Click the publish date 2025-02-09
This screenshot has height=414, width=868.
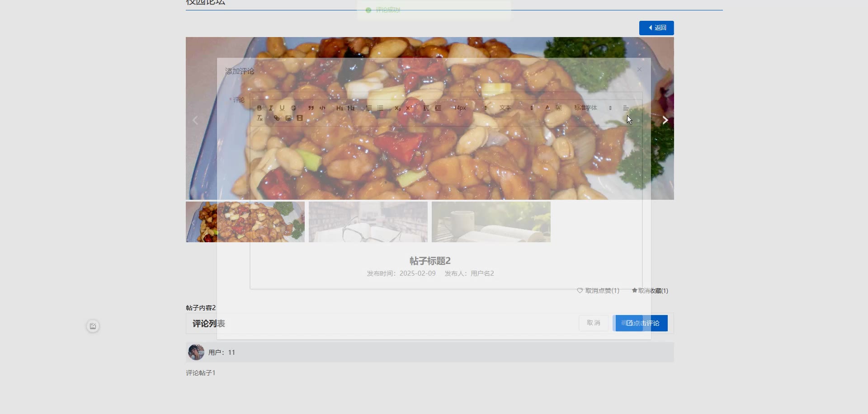(418, 273)
